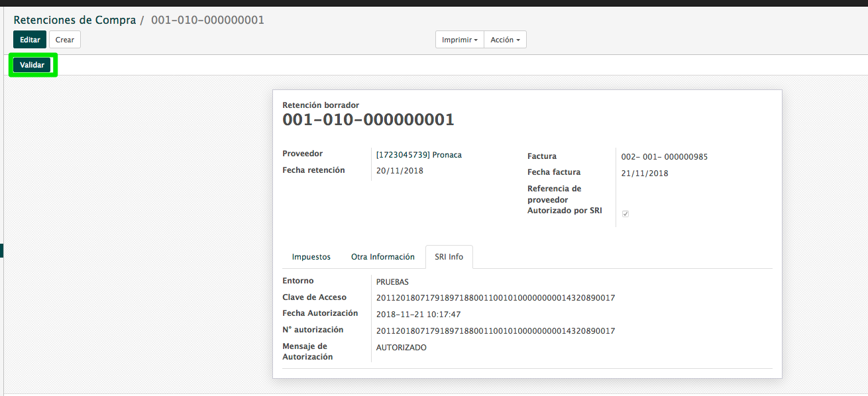868x396 pixels.
Task: Select the SRI Info tab
Action: pyautogui.click(x=449, y=257)
